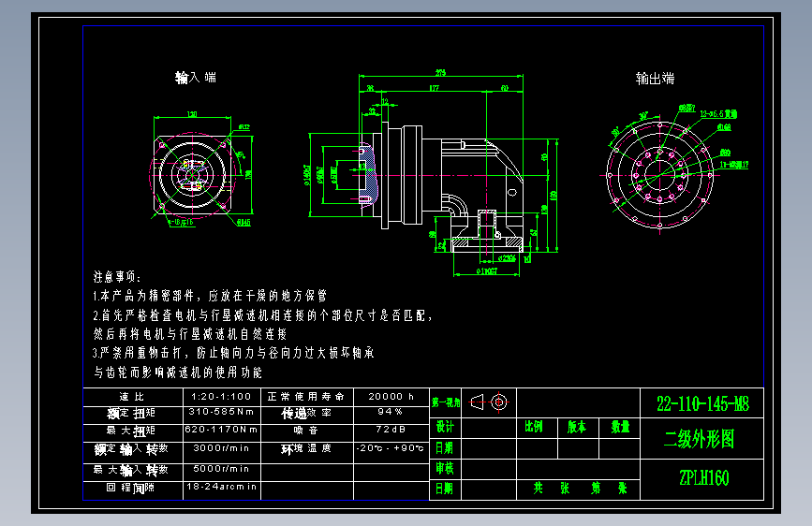Select the 回程间隙 cell
Viewport: 812px width, 526px height.
pyautogui.click(x=133, y=489)
